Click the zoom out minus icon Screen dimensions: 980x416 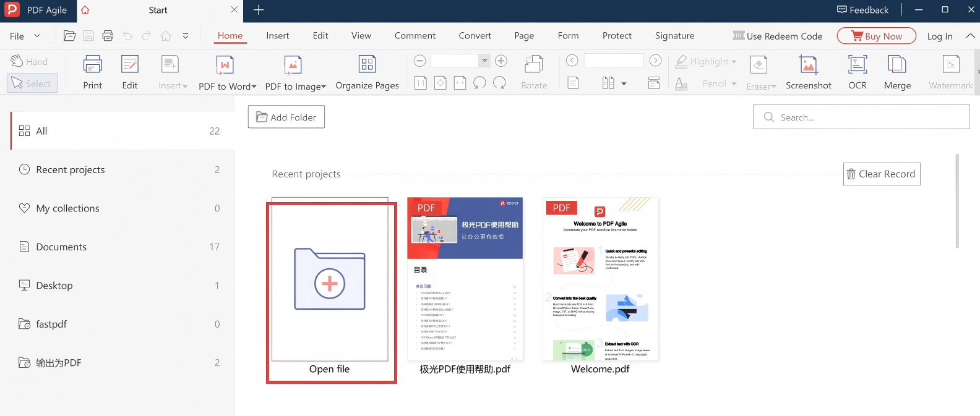coord(419,61)
